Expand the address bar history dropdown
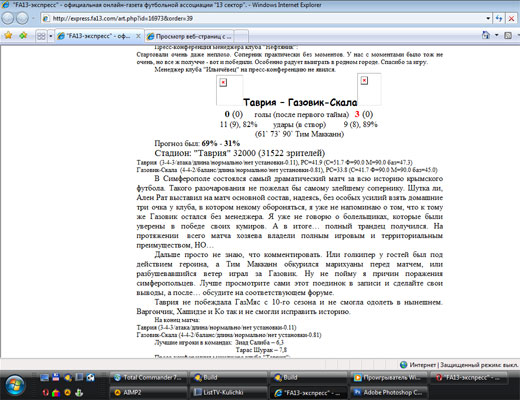This screenshot has width=520, height=400. [488, 18]
